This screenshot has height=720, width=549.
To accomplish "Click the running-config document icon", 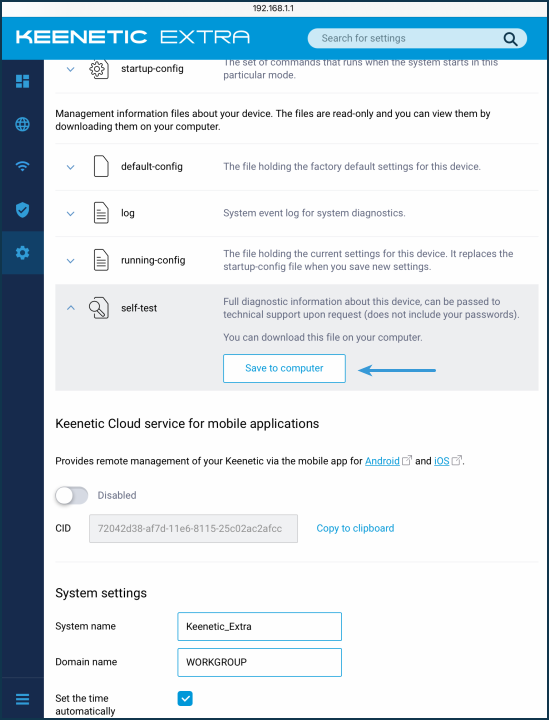I will 101,260.
